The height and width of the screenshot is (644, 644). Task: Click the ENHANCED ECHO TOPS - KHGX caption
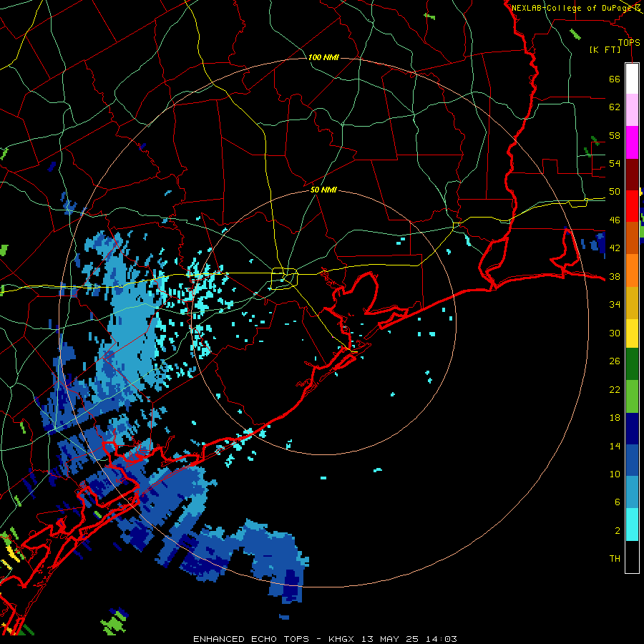273,639
